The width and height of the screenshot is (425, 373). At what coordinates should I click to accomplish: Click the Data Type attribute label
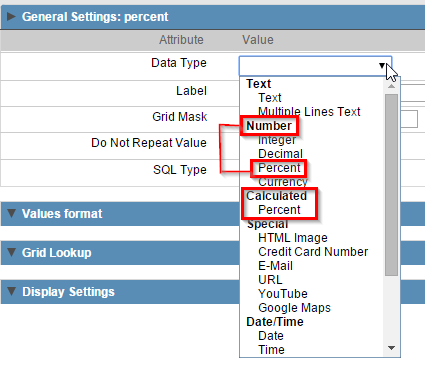tap(179, 63)
